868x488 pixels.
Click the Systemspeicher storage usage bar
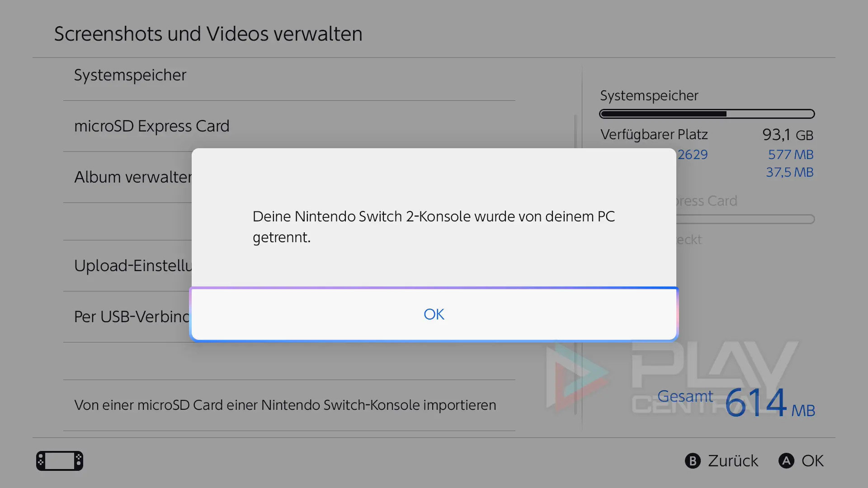pyautogui.click(x=707, y=114)
